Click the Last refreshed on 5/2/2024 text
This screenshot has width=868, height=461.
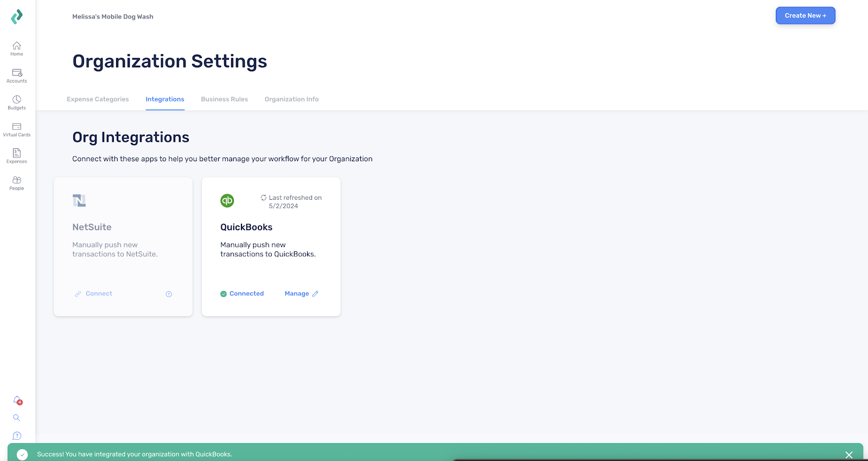295,202
